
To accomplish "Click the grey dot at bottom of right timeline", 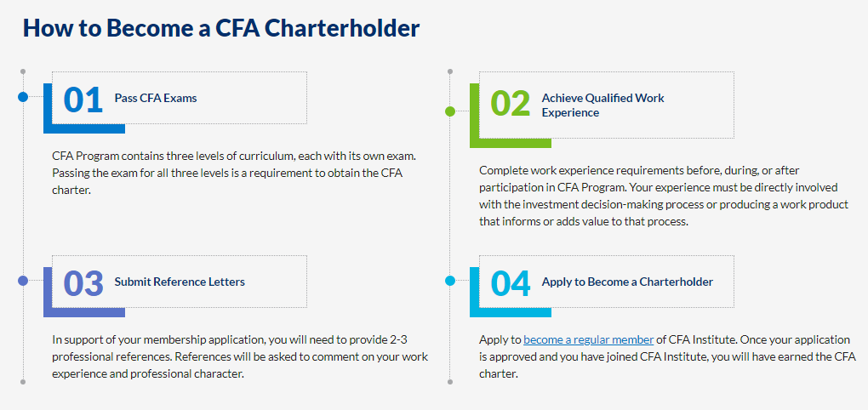I will pyautogui.click(x=450, y=382).
